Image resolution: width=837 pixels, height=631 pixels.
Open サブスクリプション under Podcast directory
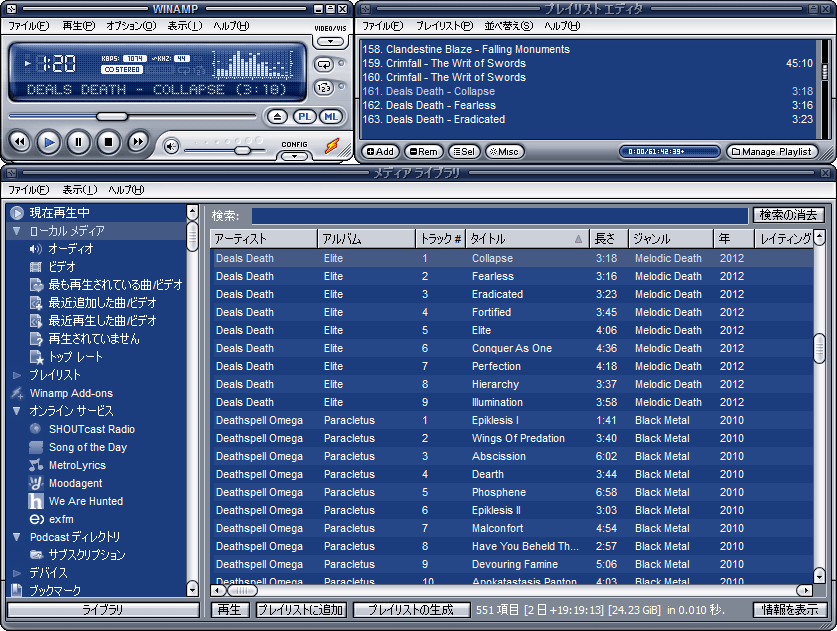tap(86, 555)
